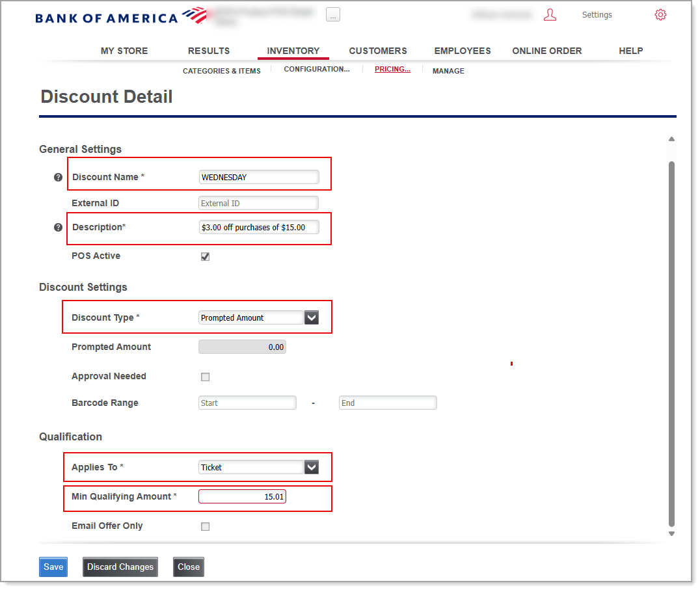
Task: Click inside the External ID input field
Action: point(258,202)
